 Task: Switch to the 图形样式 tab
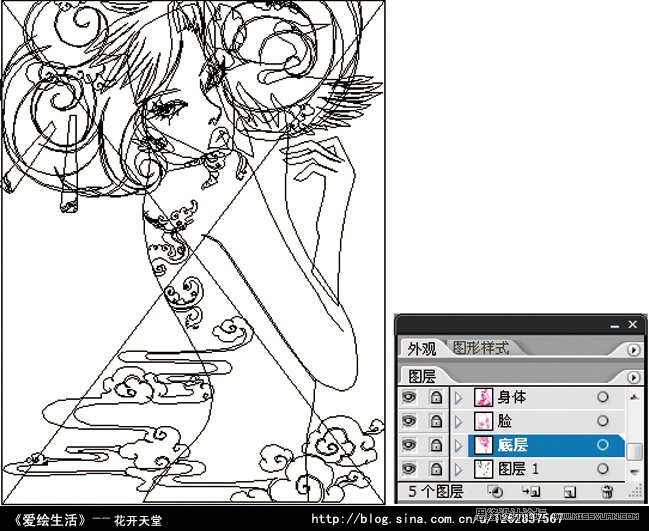[x=481, y=348]
